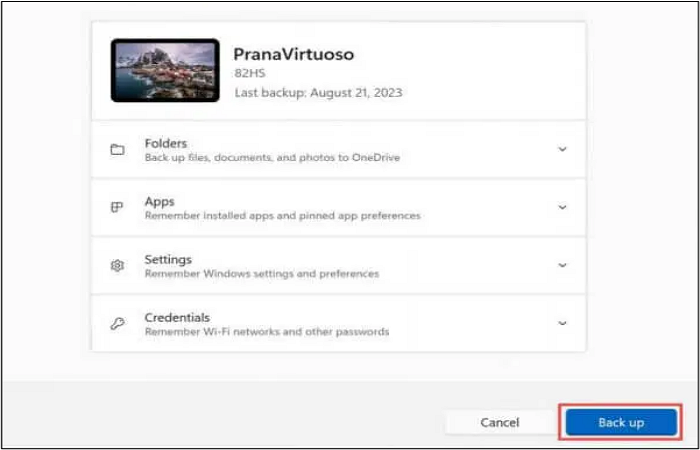
Task: Expand the Folders section chevron
Action: tap(562, 149)
